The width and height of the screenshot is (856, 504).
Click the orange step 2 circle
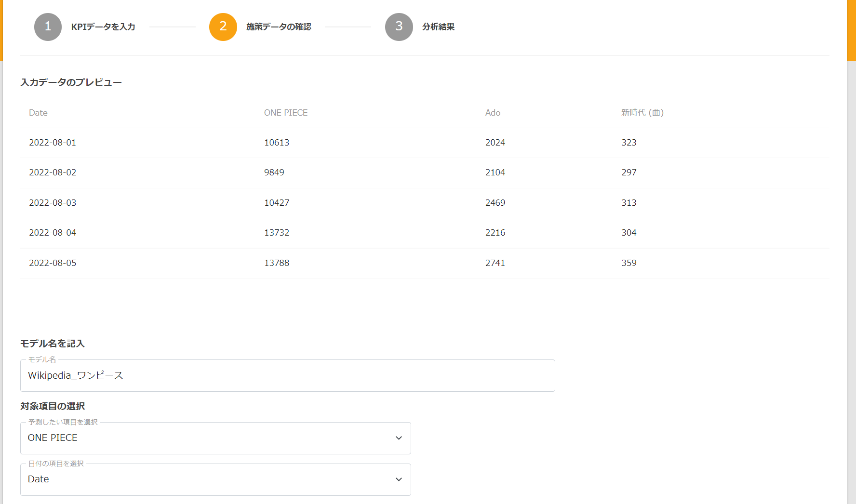click(223, 27)
